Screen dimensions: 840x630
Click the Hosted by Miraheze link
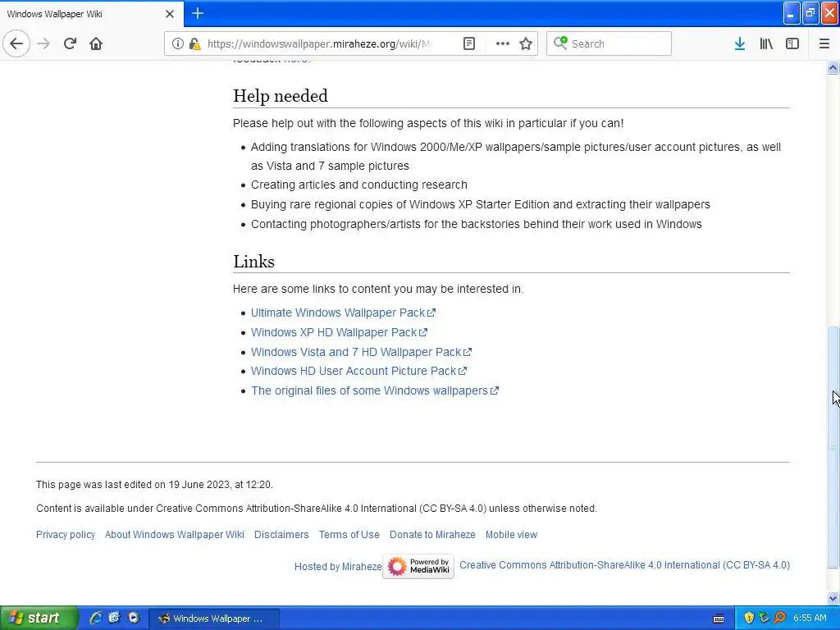[x=338, y=567]
